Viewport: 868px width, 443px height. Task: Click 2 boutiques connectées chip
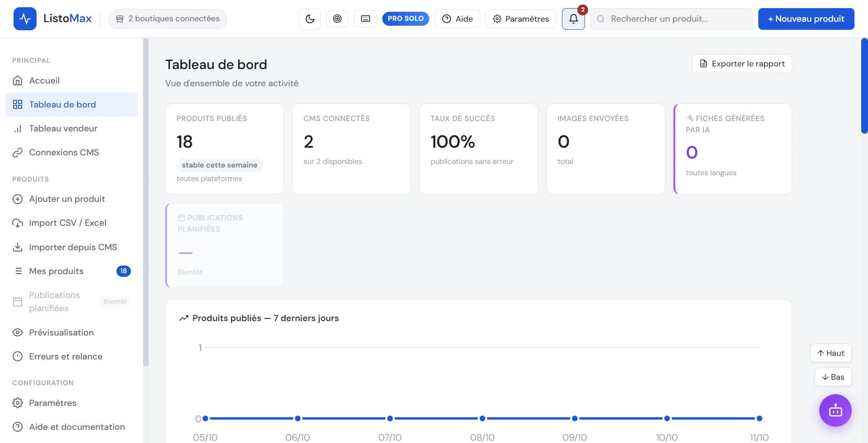[167, 19]
